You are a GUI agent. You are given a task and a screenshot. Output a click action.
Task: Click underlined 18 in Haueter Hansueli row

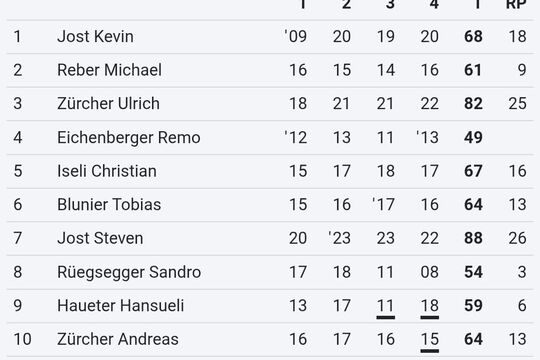pyautogui.click(x=429, y=308)
